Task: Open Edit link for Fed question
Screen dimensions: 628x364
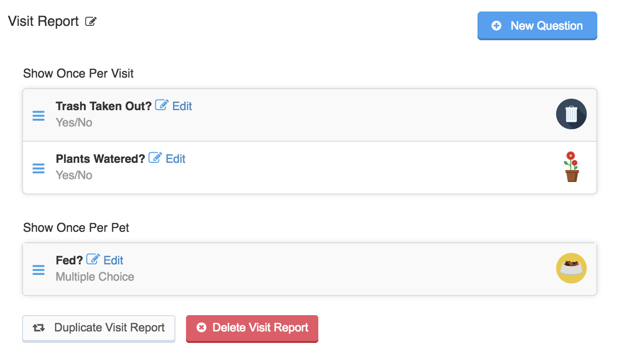Action: click(113, 260)
